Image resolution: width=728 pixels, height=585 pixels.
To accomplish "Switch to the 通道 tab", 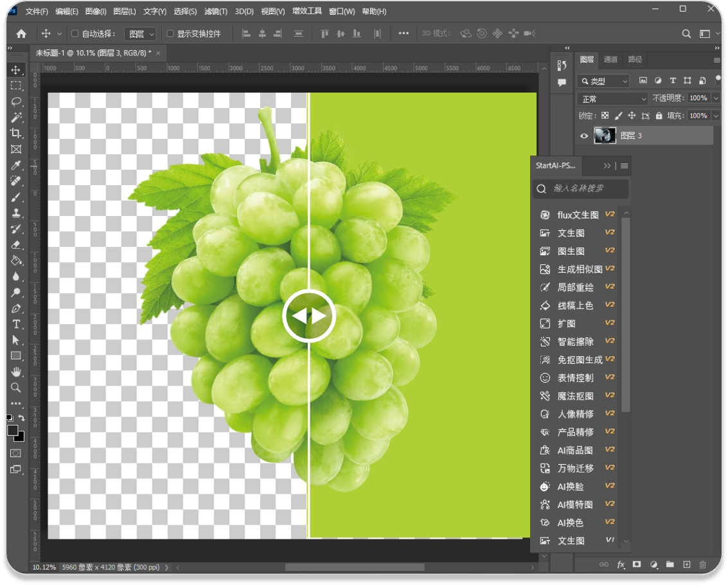I will point(610,59).
